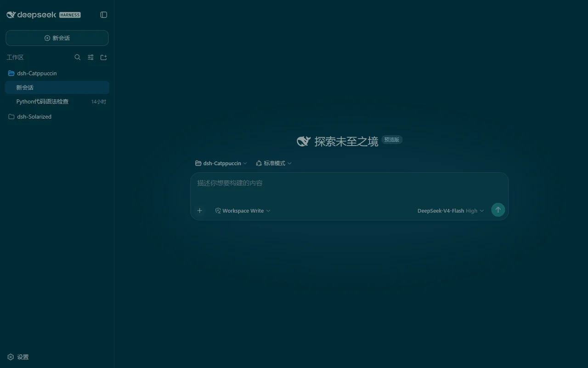Choose model via DeepSeek-V4-Flash High dropdown
This screenshot has width=588, height=368.
pos(451,211)
